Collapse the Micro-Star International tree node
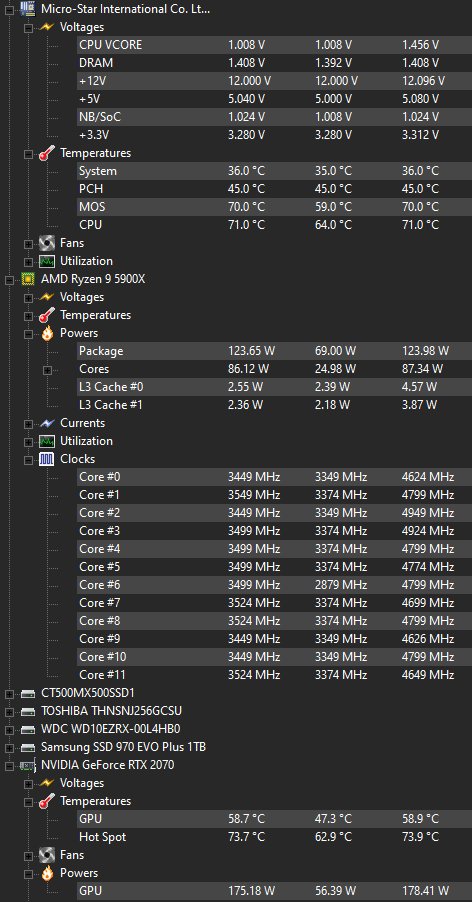472x902 pixels. (9, 9)
